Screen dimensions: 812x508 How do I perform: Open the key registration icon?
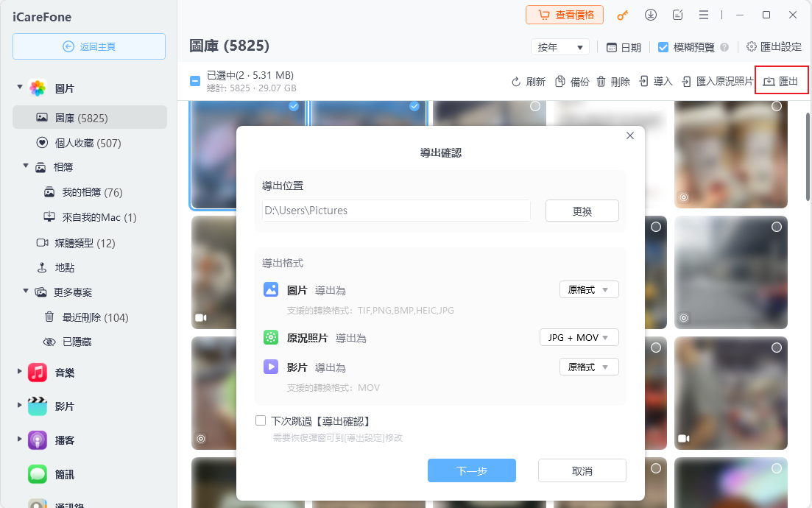pyautogui.click(x=623, y=15)
